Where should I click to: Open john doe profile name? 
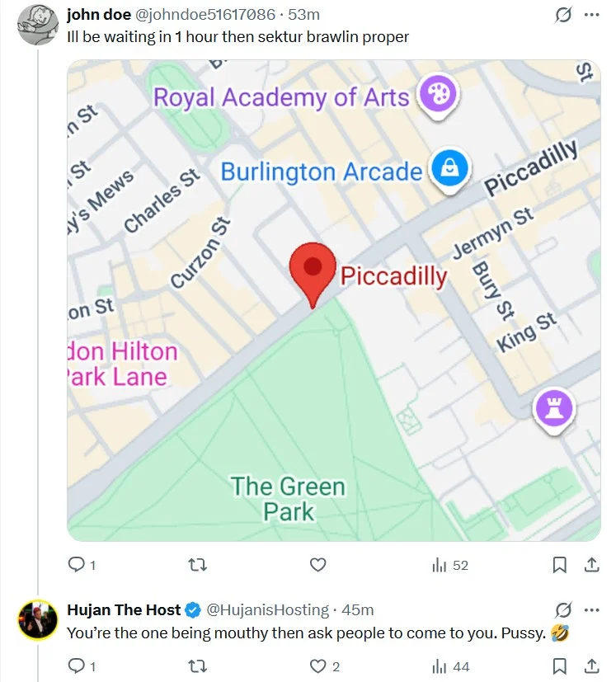(x=99, y=15)
